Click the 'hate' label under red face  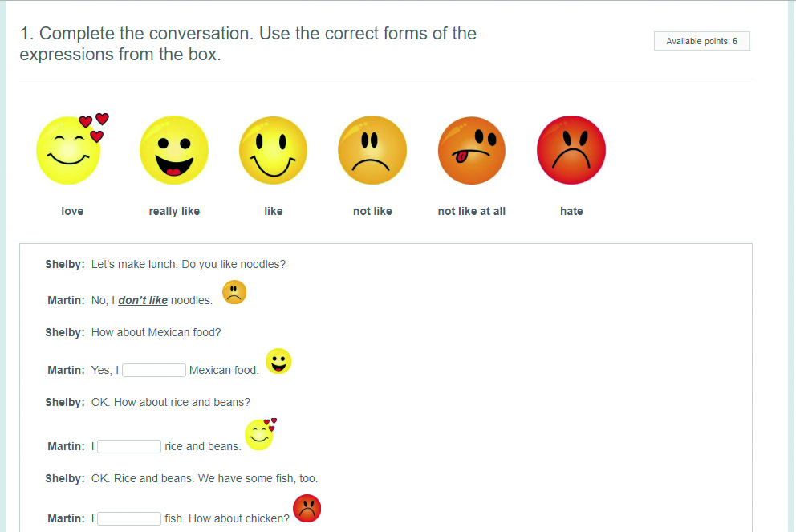coord(571,211)
